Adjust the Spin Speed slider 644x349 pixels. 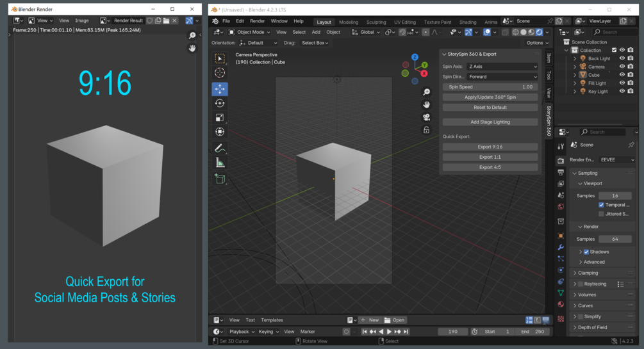(x=490, y=87)
